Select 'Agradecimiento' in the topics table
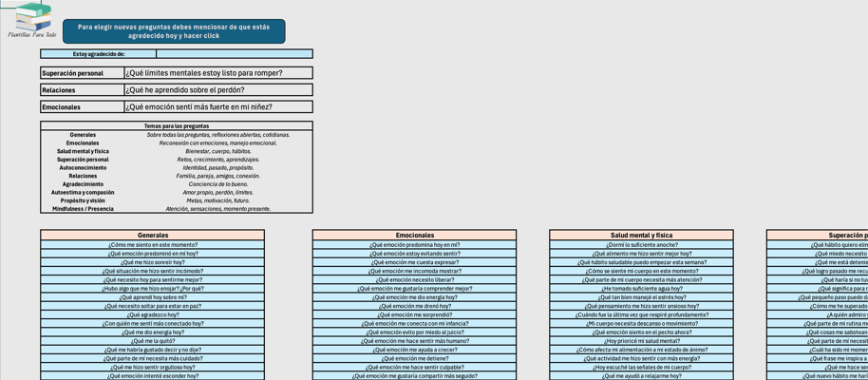 click(83, 184)
